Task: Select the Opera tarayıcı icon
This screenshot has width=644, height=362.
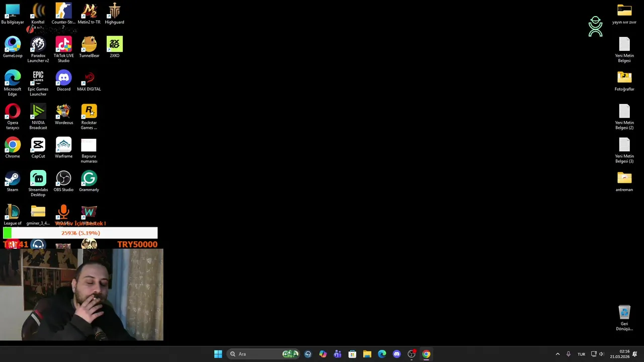Action: [x=13, y=117]
